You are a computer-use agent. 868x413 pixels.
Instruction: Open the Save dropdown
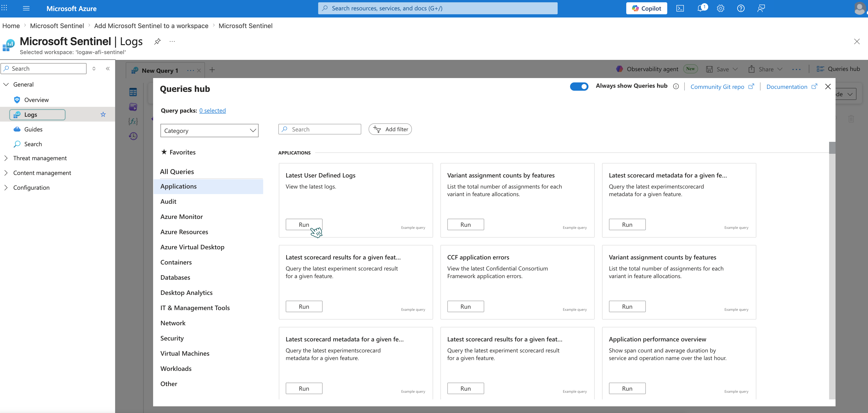722,69
